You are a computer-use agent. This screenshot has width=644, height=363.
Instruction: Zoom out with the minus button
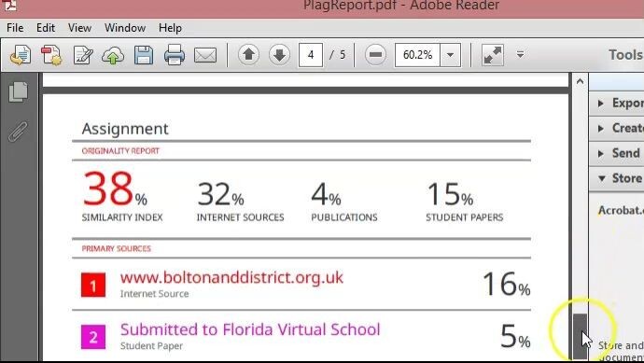[x=375, y=55]
